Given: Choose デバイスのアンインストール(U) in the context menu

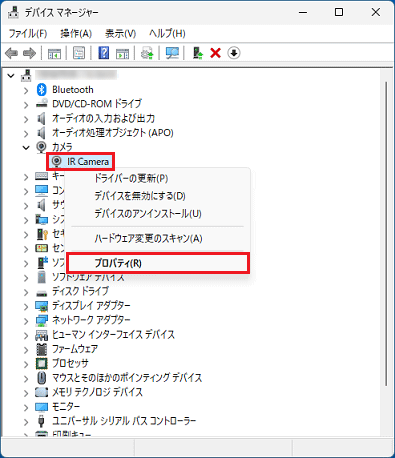Looking at the screenshot, I should 157,214.
